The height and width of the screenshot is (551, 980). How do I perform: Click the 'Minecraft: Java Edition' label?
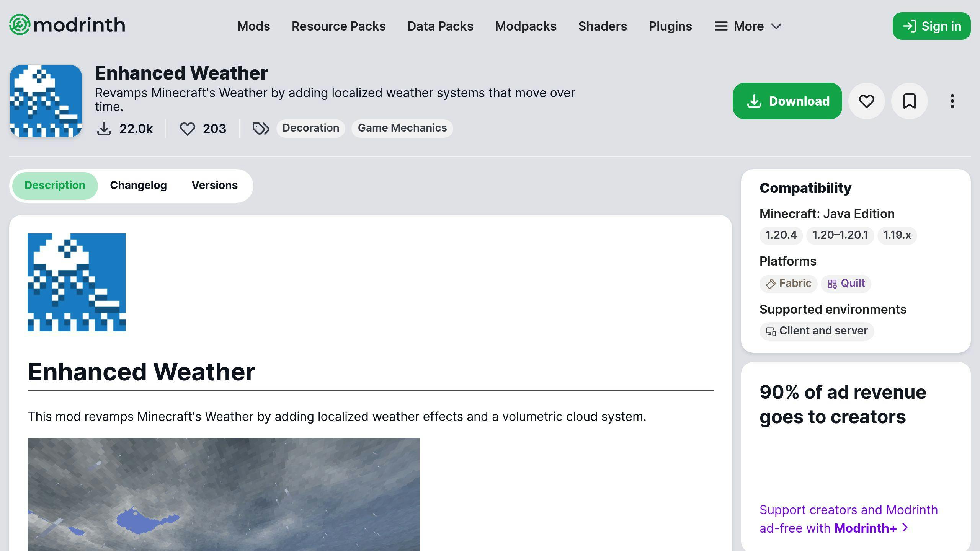[827, 214]
